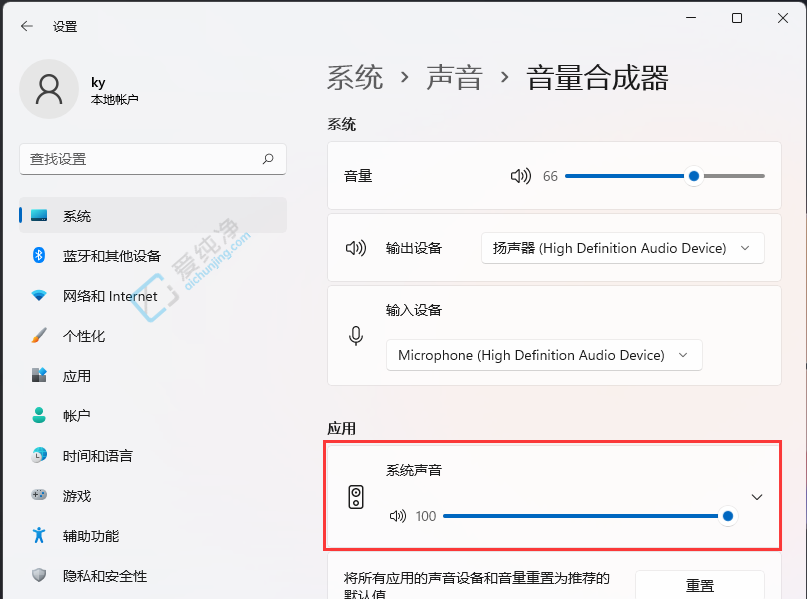Open 应用 settings page

[153, 375]
